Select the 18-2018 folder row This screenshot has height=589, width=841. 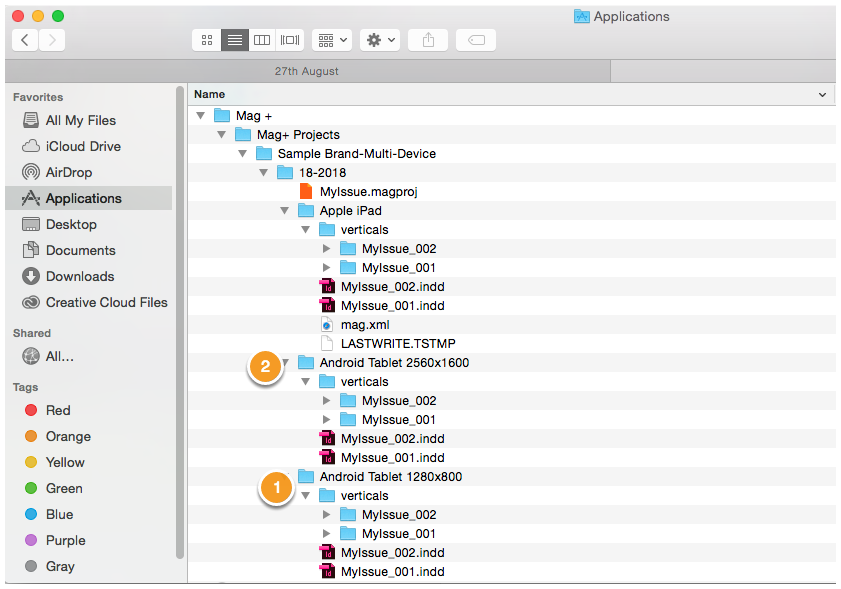[x=512, y=173]
